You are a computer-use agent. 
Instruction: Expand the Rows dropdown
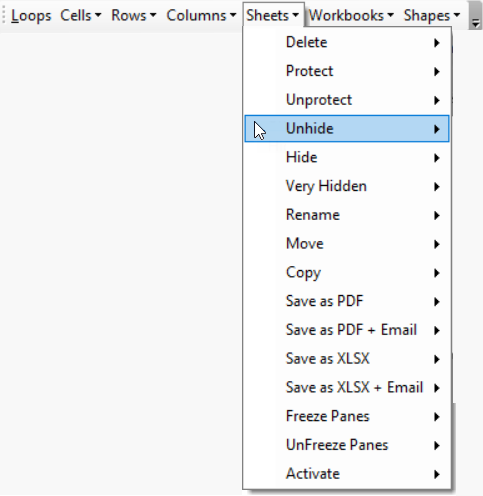[133, 15]
